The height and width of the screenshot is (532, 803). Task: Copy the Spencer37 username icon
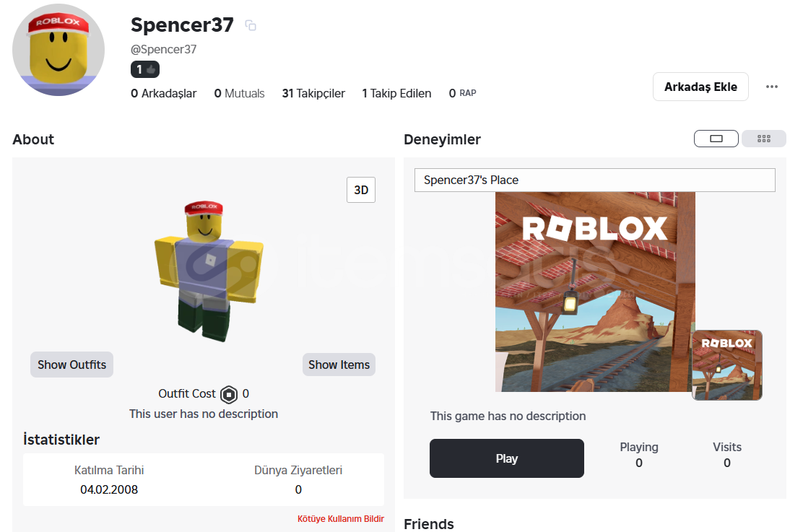[x=251, y=26]
